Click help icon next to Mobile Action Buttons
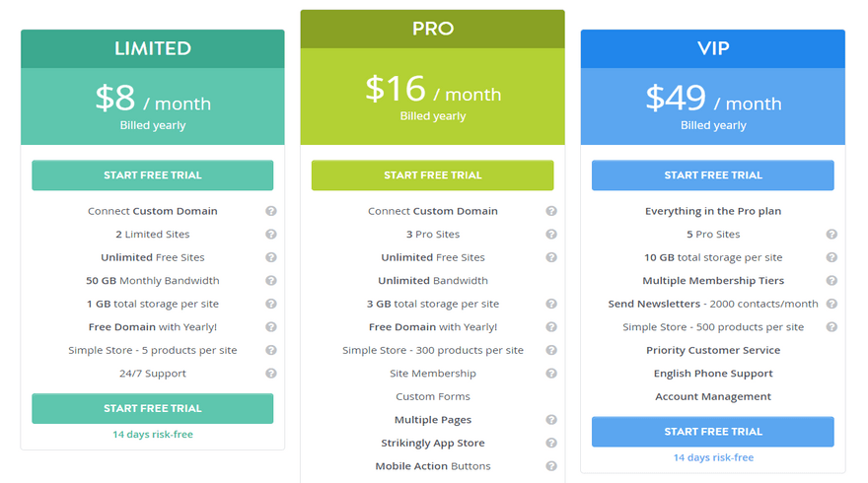The width and height of the screenshot is (868, 483). point(551,466)
